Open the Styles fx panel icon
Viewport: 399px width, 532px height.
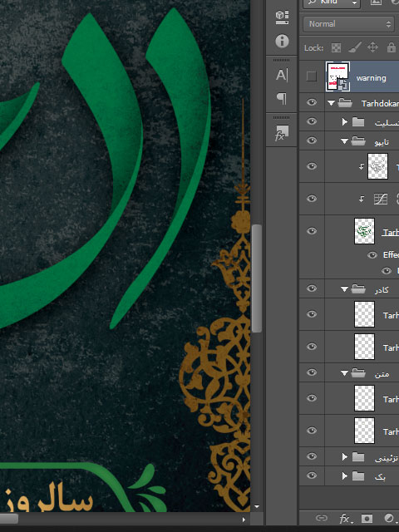click(282, 133)
